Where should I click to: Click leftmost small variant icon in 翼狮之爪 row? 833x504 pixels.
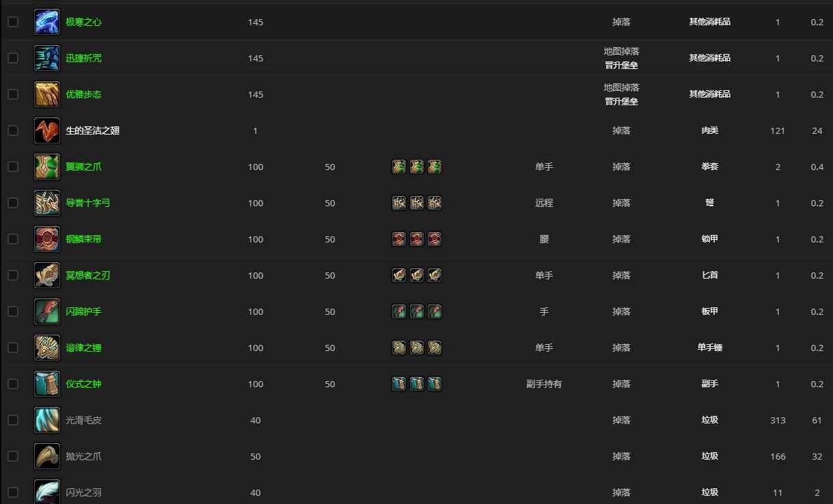click(x=399, y=167)
